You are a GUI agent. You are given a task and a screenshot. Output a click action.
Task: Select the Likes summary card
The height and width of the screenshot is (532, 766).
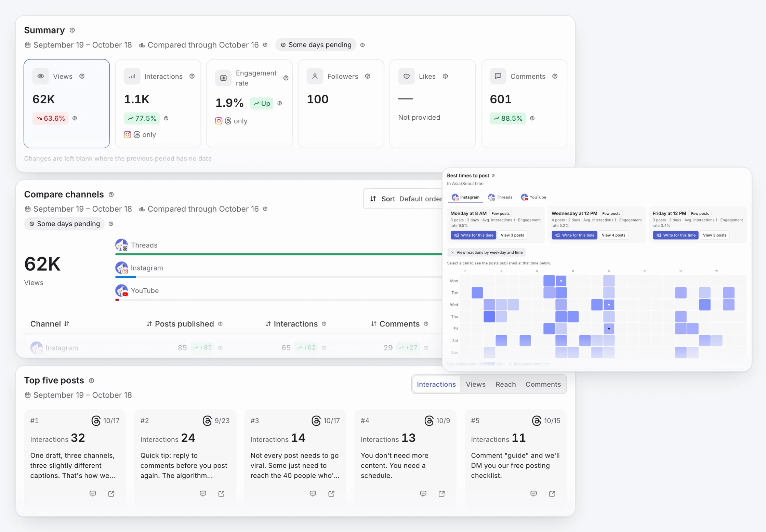click(432, 104)
